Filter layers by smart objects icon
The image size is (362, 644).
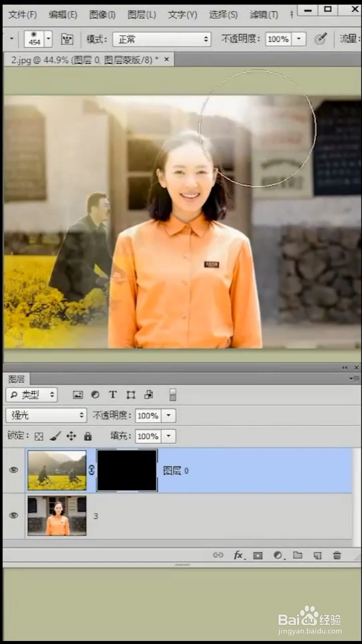coord(148,395)
